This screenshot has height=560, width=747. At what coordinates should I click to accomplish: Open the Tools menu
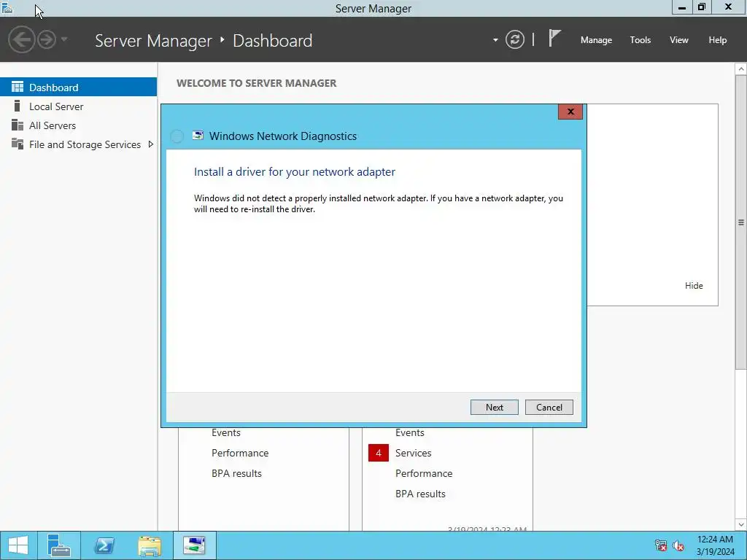click(640, 40)
